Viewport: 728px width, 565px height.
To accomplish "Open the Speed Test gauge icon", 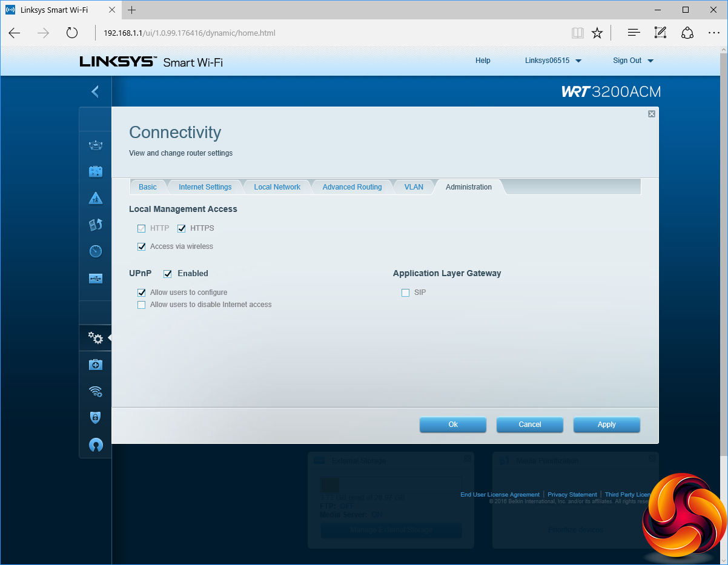I will [96, 251].
